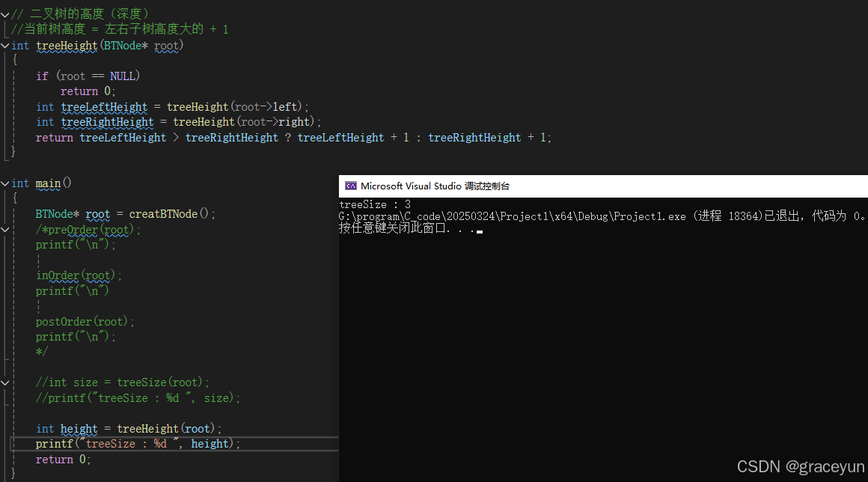Click the comment // 二叉树的高度（深度）
This screenshot has height=482, width=868.
click(80, 13)
